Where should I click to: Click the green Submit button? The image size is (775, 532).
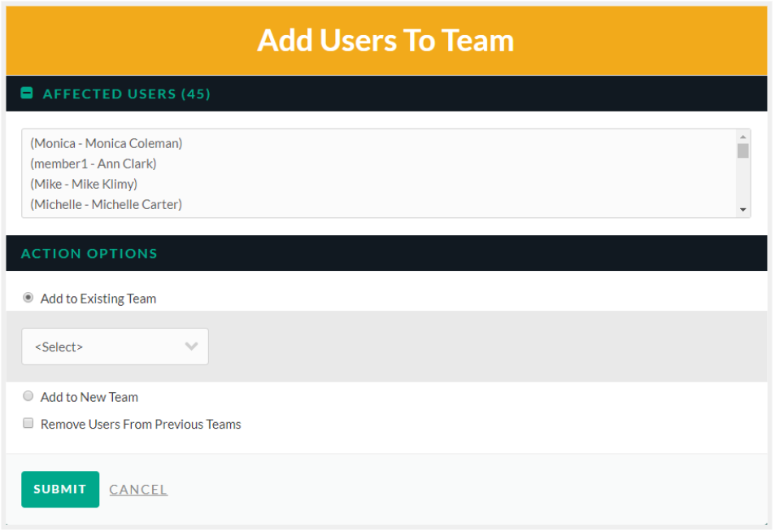click(x=60, y=490)
